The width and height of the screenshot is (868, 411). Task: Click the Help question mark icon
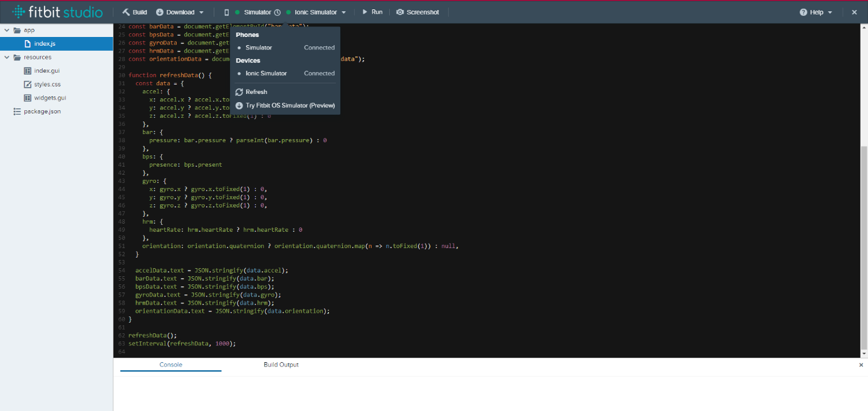803,13
